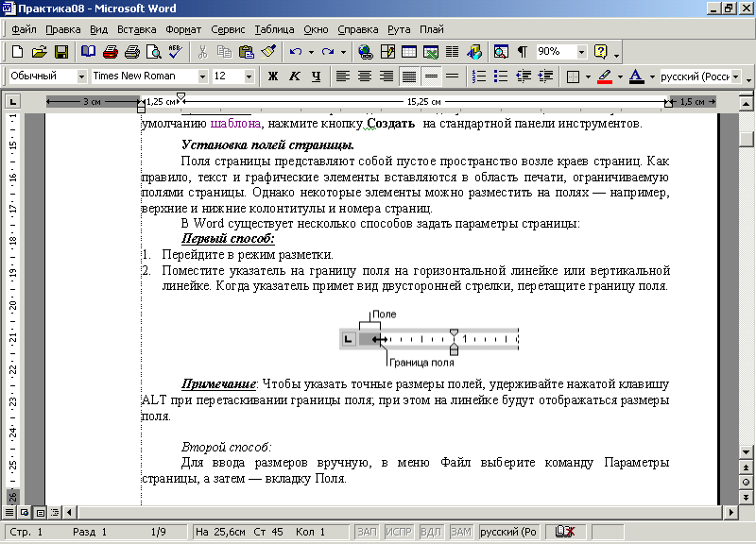Click the Select Browse Object circle button
This screenshot has height=544, width=756.
[x=746, y=483]
